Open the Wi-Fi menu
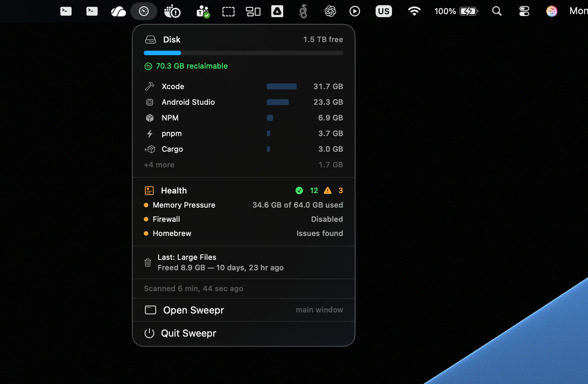Image resolution: width=588 pixels, height=384 pixels. (x=414, y=11)
